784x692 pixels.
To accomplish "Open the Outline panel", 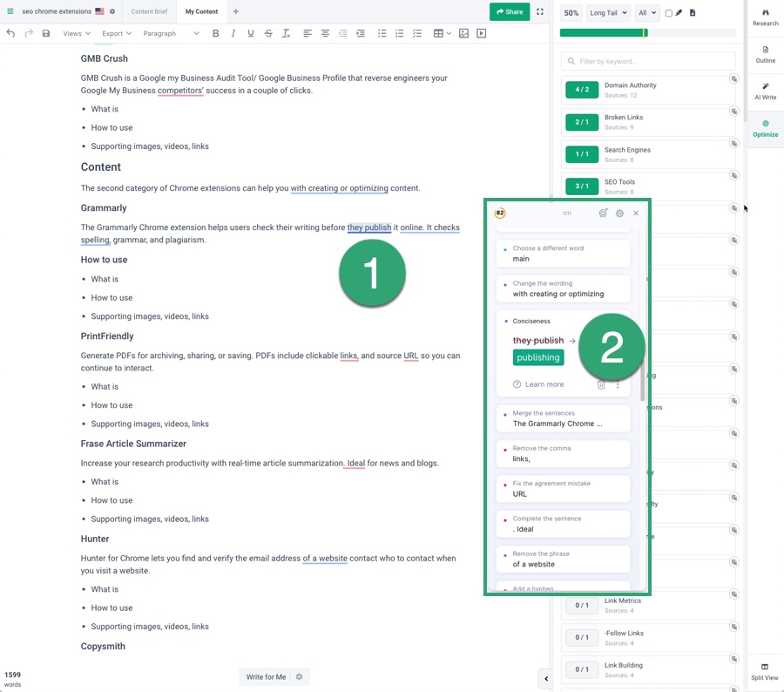I will 765,55.
